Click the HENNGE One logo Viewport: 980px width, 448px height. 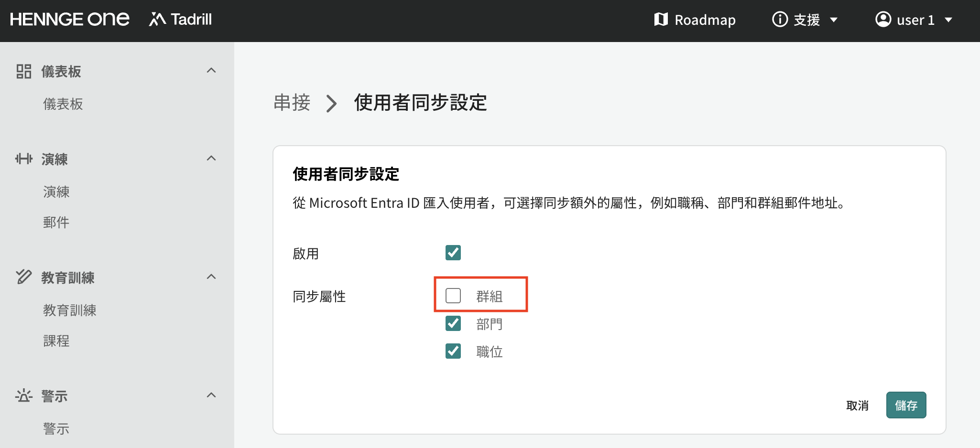[70, 19]
